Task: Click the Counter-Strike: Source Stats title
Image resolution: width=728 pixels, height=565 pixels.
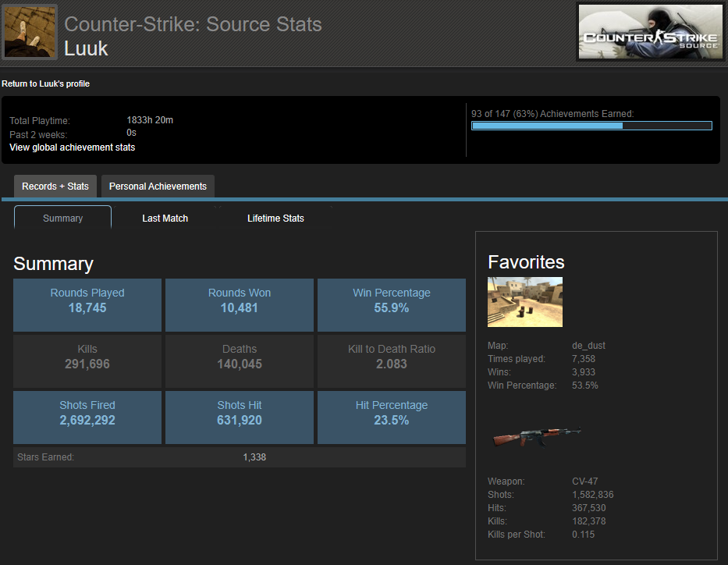Action: [193, 24]
